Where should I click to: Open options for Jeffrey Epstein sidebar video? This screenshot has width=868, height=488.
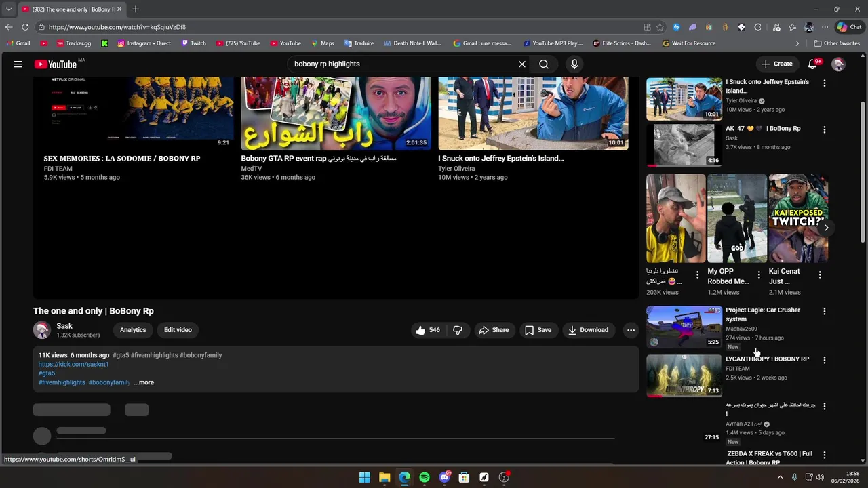coord(825,83)
